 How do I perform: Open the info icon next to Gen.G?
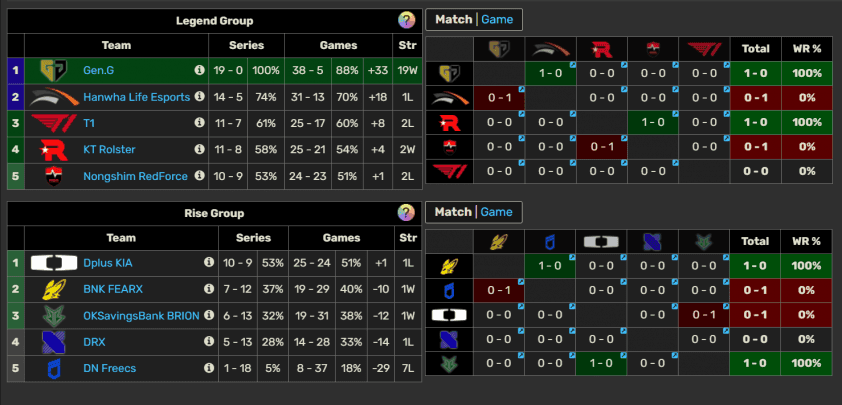point(199,70)
